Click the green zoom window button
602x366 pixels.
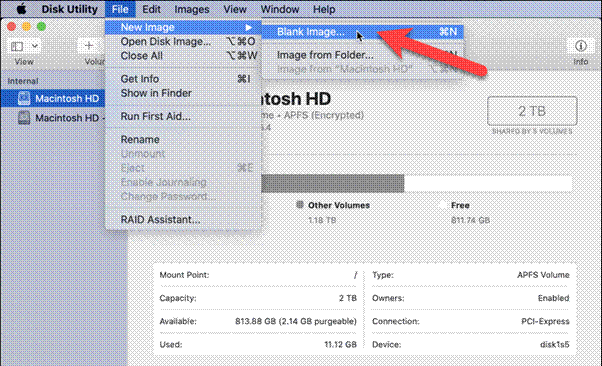41,26
